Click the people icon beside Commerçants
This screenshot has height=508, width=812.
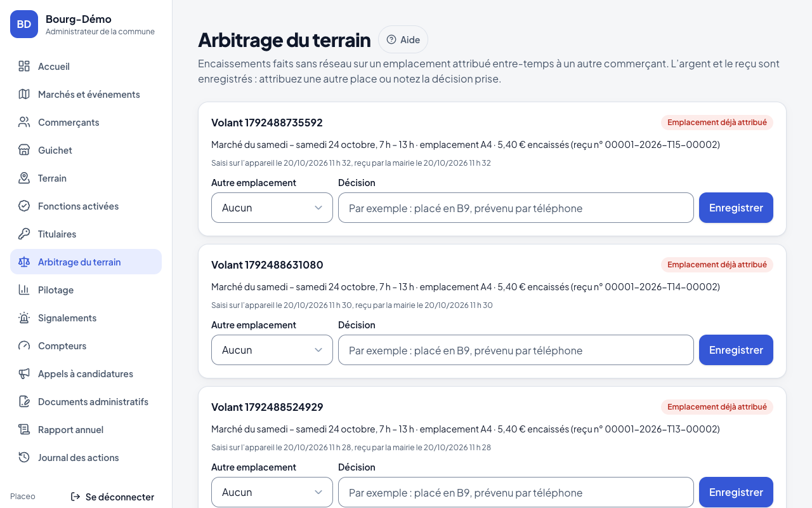(x=24, y=122)
